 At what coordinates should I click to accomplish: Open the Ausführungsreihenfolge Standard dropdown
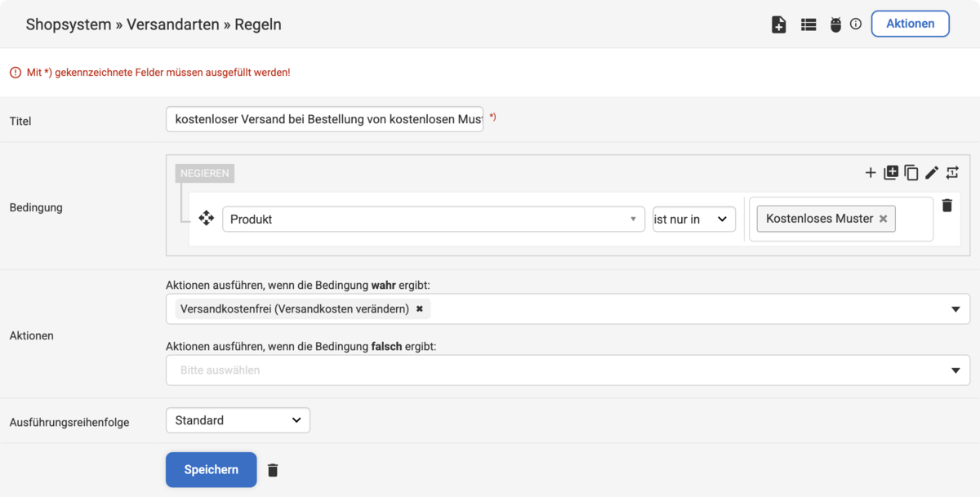[238, 420]
